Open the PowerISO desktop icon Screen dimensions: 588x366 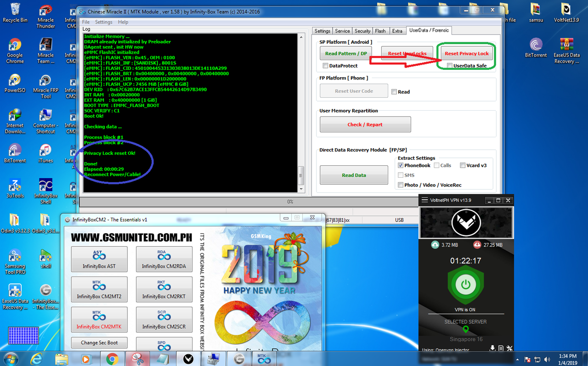pyautogui.click(x=15, y=84)
